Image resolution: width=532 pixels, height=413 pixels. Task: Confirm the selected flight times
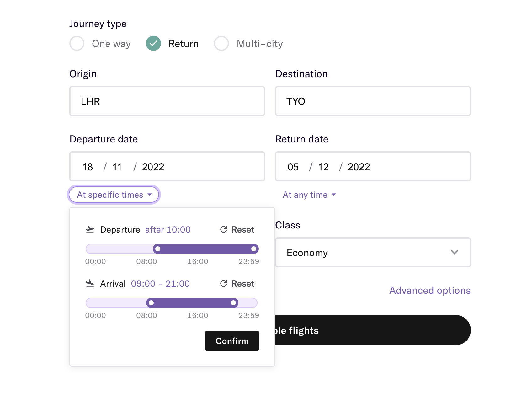(232, 341)
